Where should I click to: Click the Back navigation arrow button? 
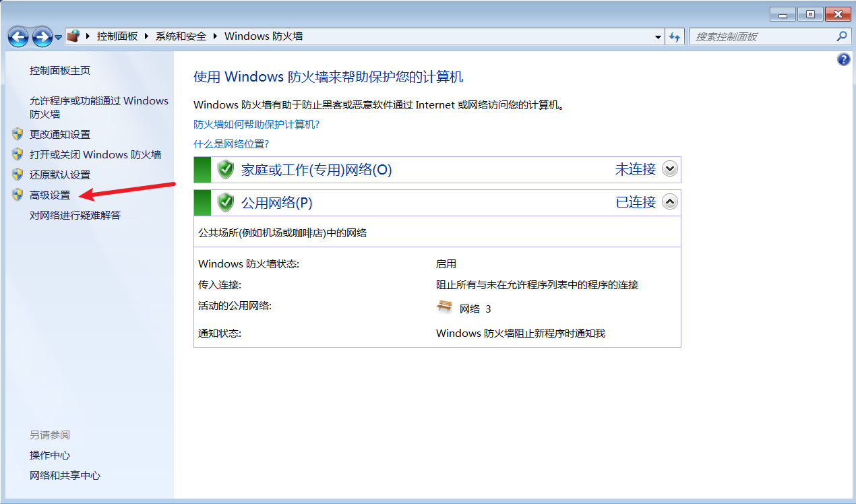coord(18,36)
